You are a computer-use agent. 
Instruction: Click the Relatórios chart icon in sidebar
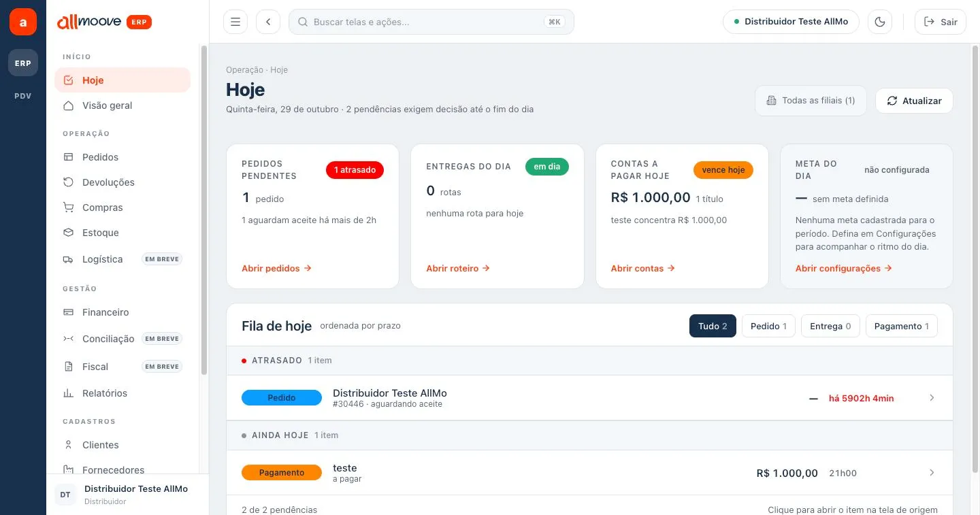(68, 393)
